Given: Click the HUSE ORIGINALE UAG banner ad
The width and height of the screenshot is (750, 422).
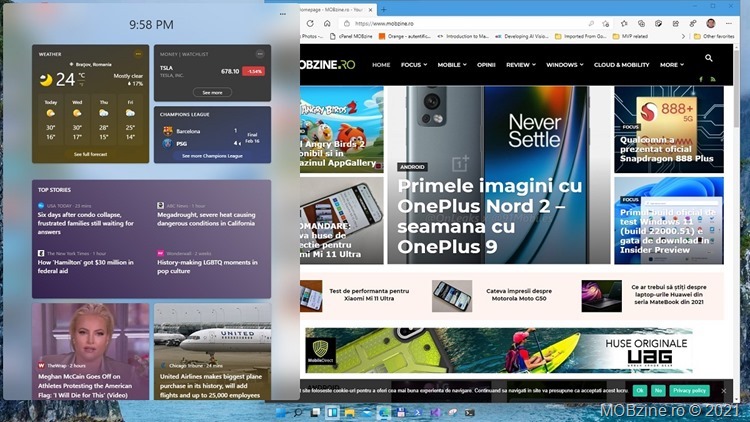Looking at the screenshot, I should tap(499, 351).
